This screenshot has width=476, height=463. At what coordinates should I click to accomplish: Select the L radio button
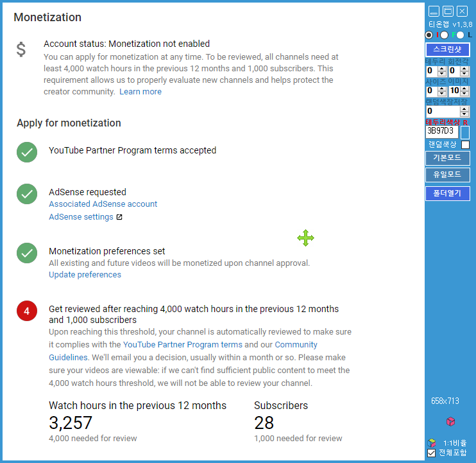pos(460,35)
